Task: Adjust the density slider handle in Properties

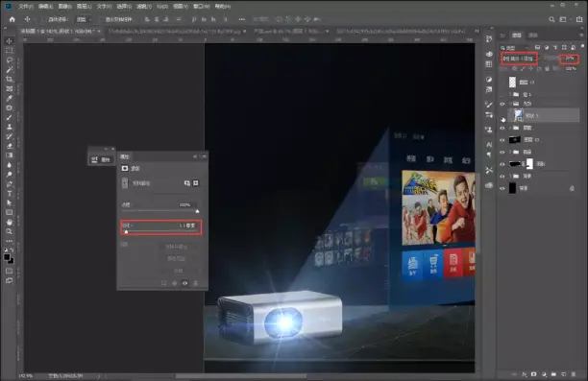Action: (x=197, y=211)
